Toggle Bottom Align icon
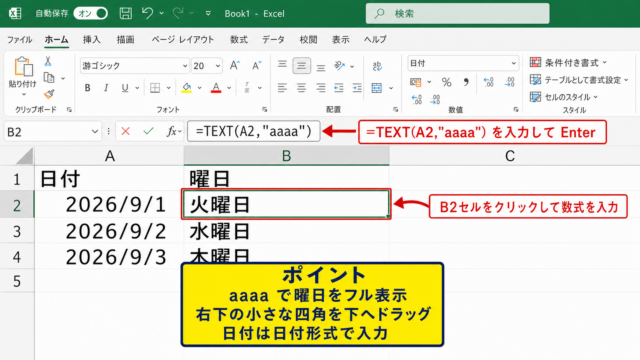 pos(321,67)
